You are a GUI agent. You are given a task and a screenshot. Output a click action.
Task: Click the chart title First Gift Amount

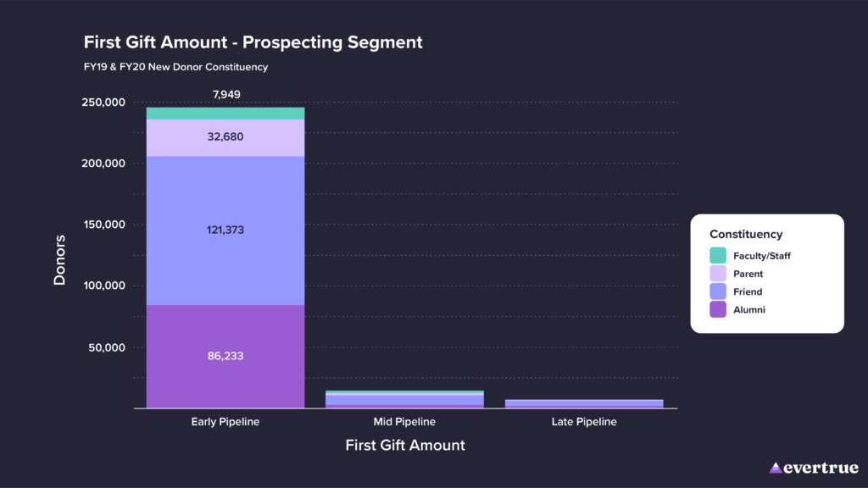click(253, 42)
